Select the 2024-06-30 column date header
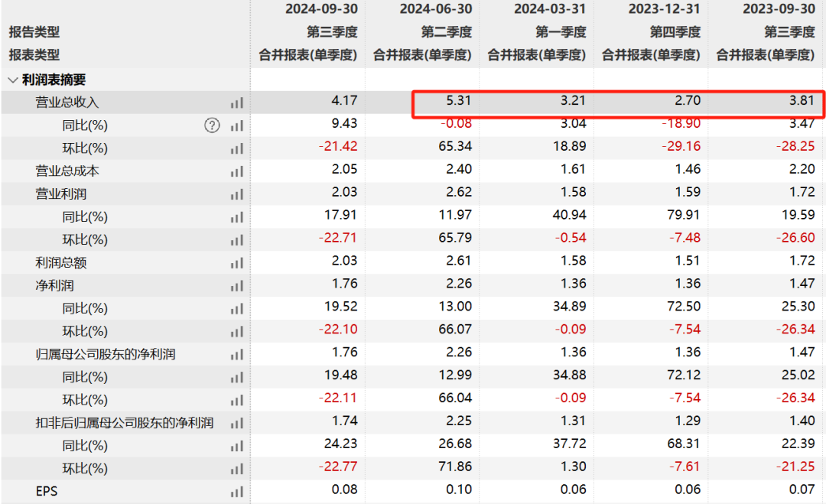The height and width of the screenshot is (504, 826). click(x=436, y=9)
